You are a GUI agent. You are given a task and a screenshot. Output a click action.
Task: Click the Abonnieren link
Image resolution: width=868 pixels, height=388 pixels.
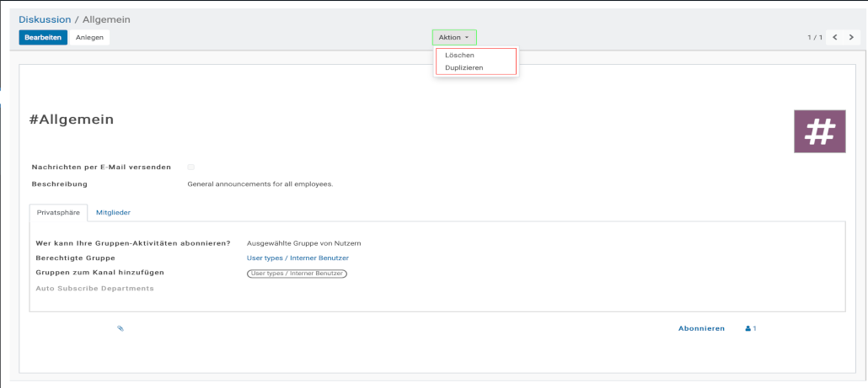coord(701,328)
